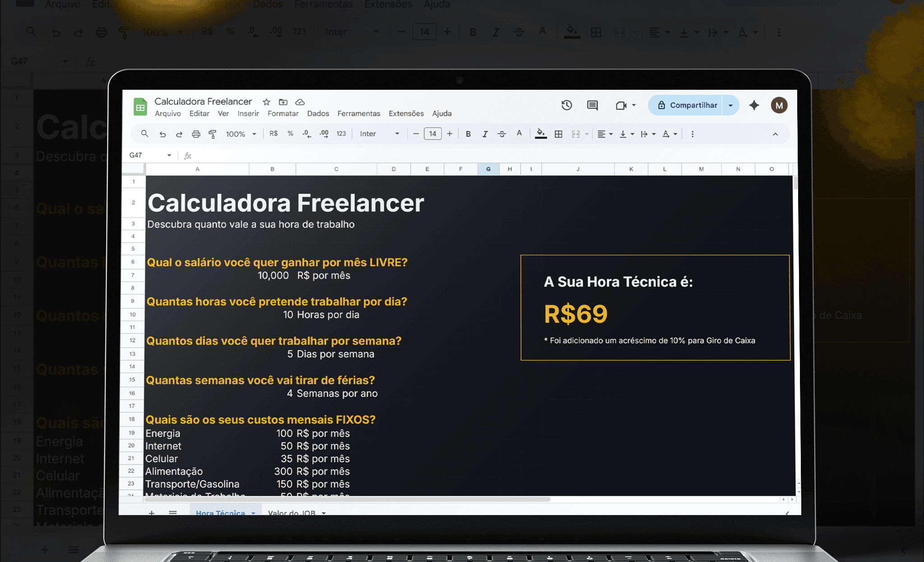
Task: Click the print icon in the toolbar
Action: tap(196, 134)
